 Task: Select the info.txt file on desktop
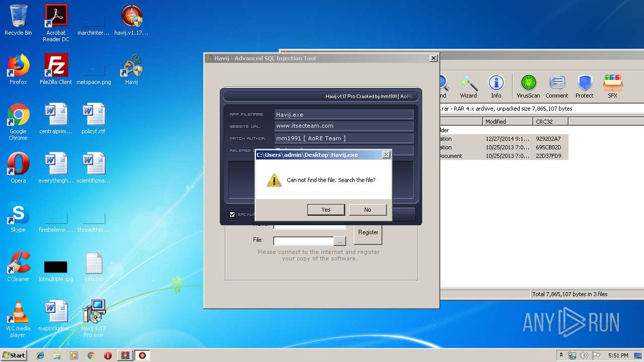(94, 266)
